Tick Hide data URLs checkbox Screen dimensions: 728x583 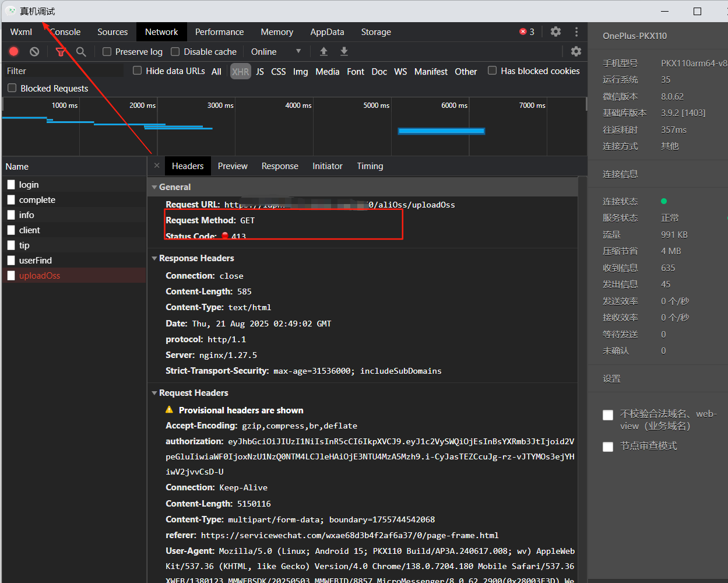point(137,71)
